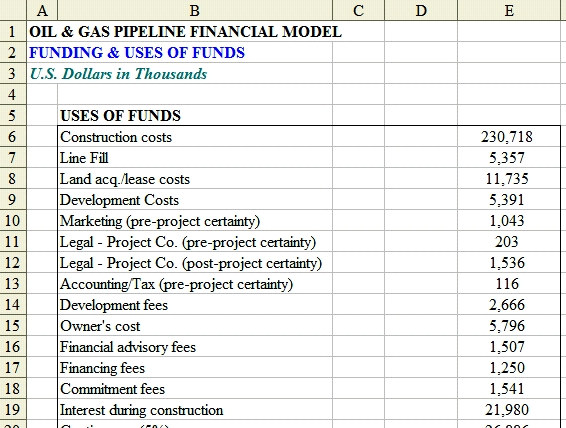Click the value 1,043
The image size is (566, 428).
(x=507, y=220)
